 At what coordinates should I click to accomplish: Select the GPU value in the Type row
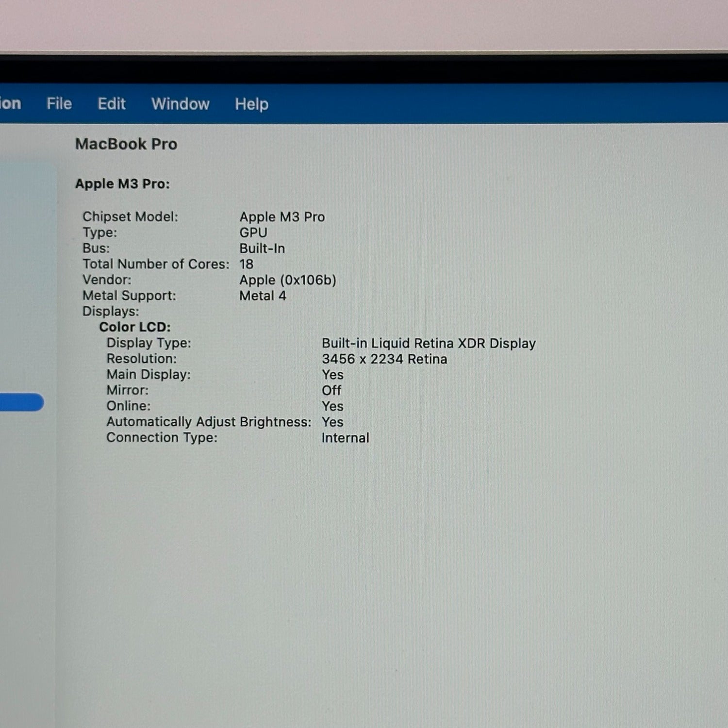tap(253, 232)
